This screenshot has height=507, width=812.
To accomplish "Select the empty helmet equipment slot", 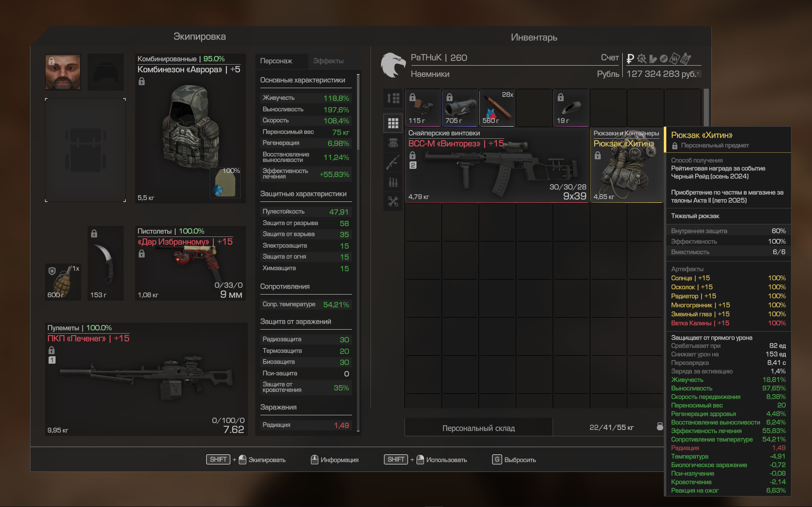I will pyautogui.click(x=106, y=72).
